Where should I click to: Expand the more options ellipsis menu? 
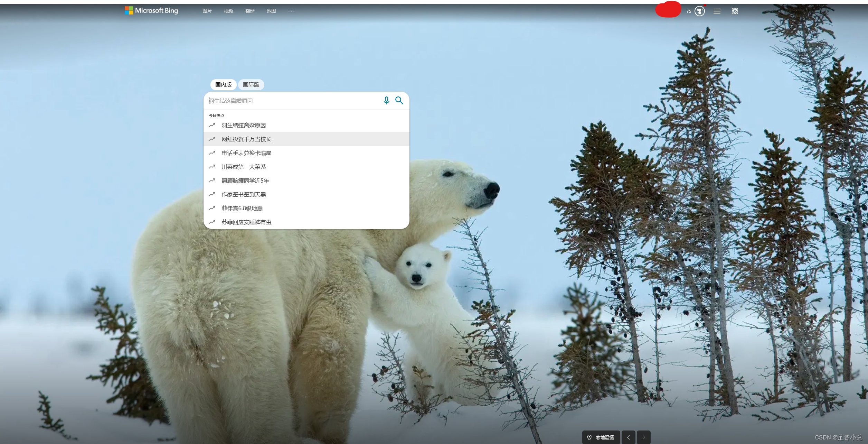point(291,11)
